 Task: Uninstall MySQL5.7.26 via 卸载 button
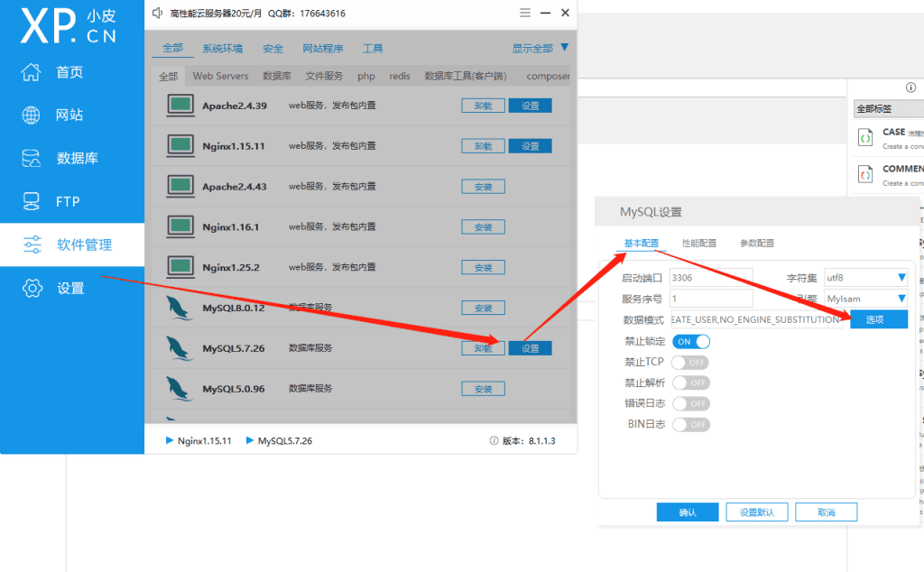(484, 348)
